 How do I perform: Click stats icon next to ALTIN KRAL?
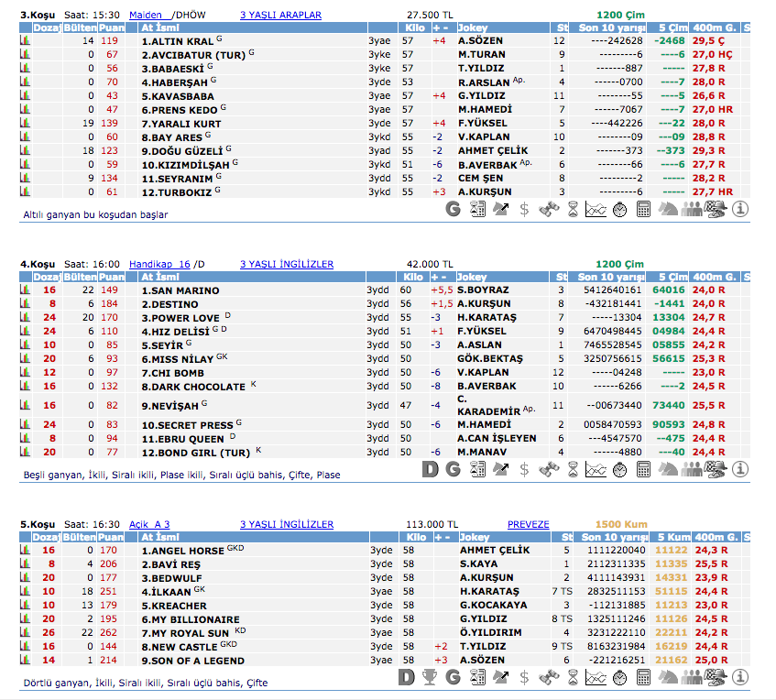(x=26, y=41)
